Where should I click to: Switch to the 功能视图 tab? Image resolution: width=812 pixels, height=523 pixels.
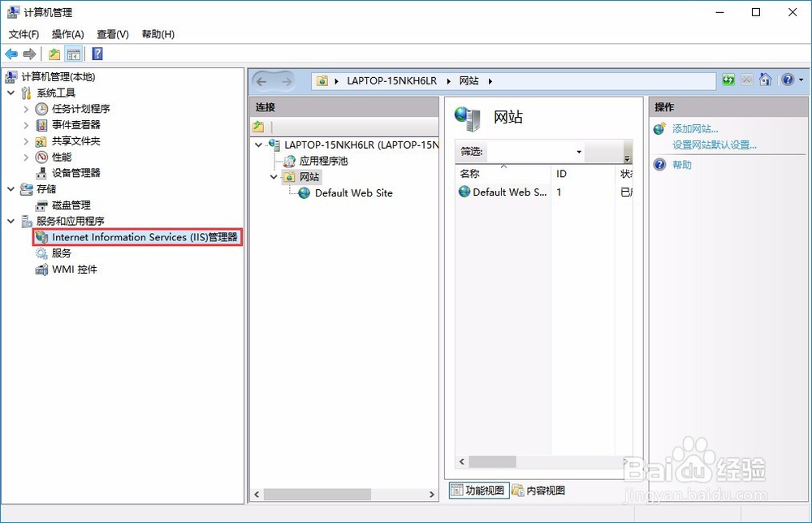pos(479,491)
